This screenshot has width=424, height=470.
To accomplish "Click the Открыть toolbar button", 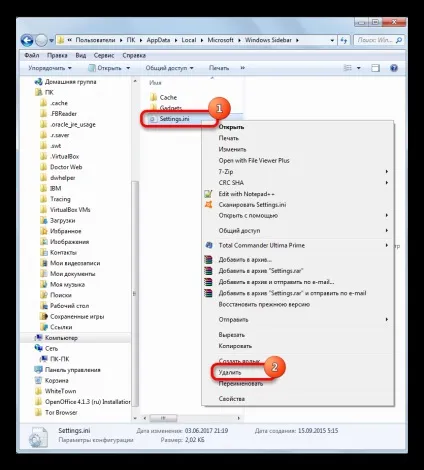I will click(x=109, y=68).
